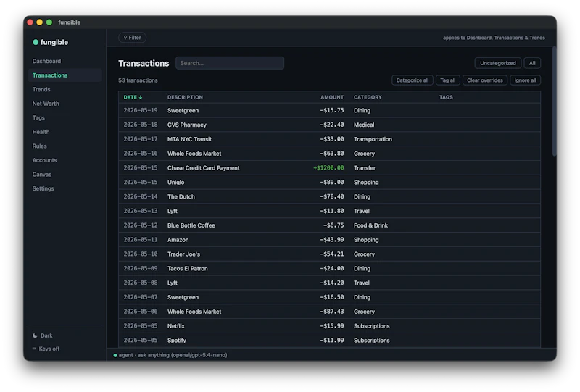This screenshot has width=580, height=392.
Task: Click the vertical scrollbar of the transactions list
Action: pos(554,101)
